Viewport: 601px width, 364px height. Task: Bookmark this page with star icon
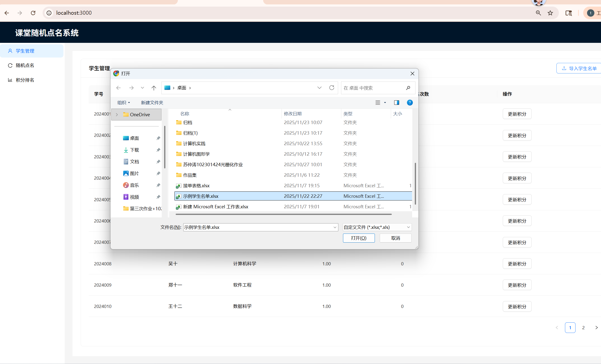[550, 13]
